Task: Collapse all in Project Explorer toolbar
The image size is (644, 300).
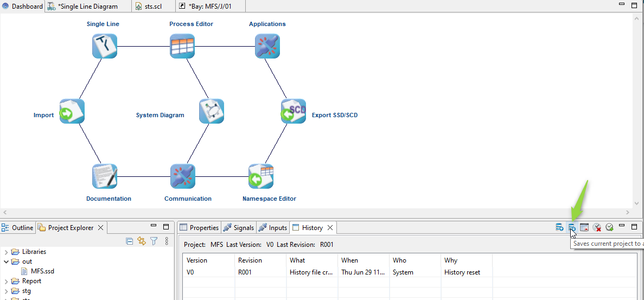Action: pos(129,241)
